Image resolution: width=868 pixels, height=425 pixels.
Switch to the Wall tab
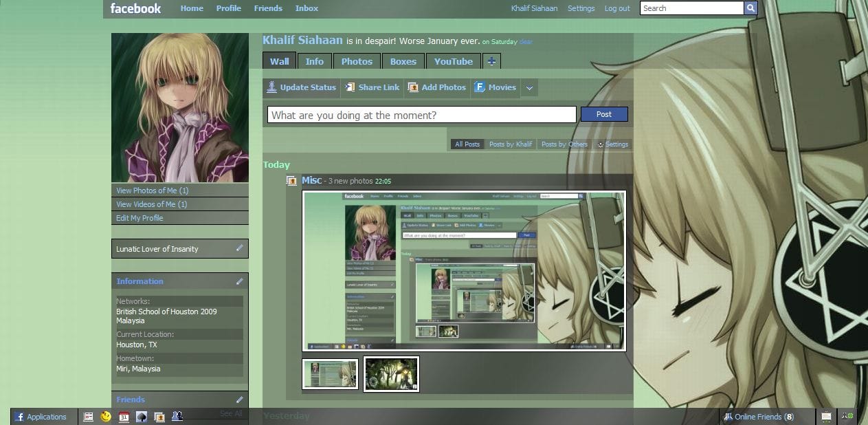(x=279, y=61)
